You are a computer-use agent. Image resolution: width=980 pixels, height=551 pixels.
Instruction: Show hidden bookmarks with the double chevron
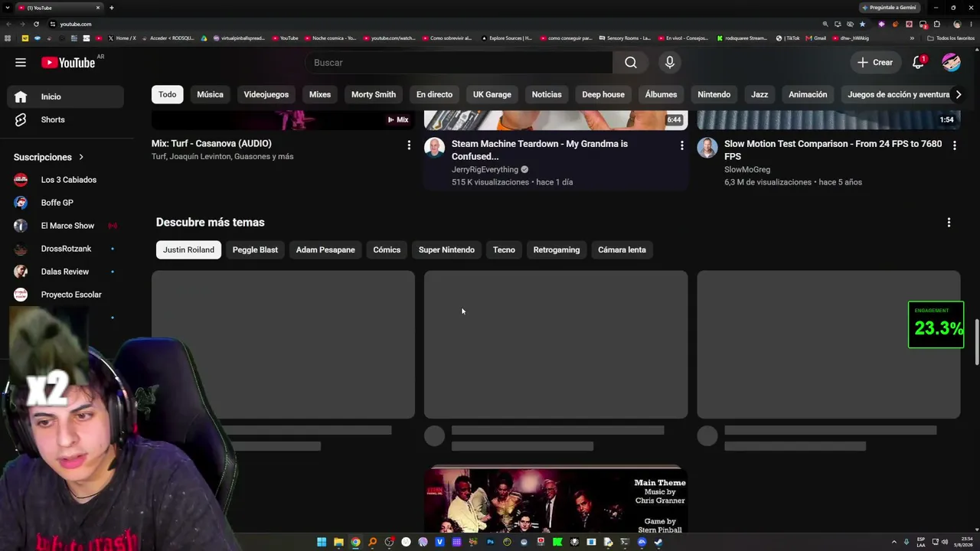coord(912,38)
